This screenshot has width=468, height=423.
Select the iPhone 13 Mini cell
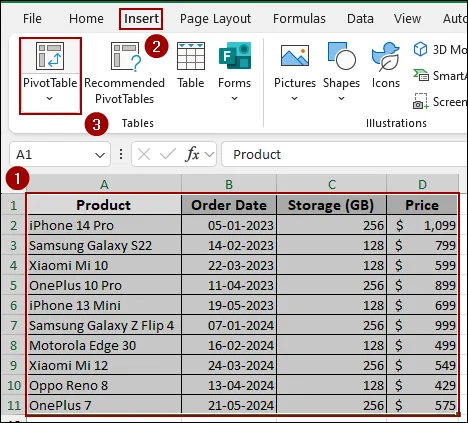point(104,305)
